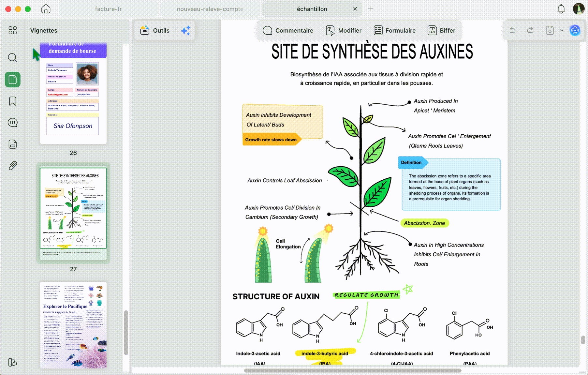Click the Undo arrow icon

point(513,30)
